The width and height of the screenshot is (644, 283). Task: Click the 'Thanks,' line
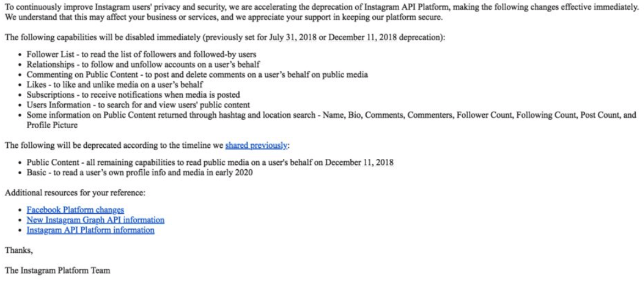[19, 249]
